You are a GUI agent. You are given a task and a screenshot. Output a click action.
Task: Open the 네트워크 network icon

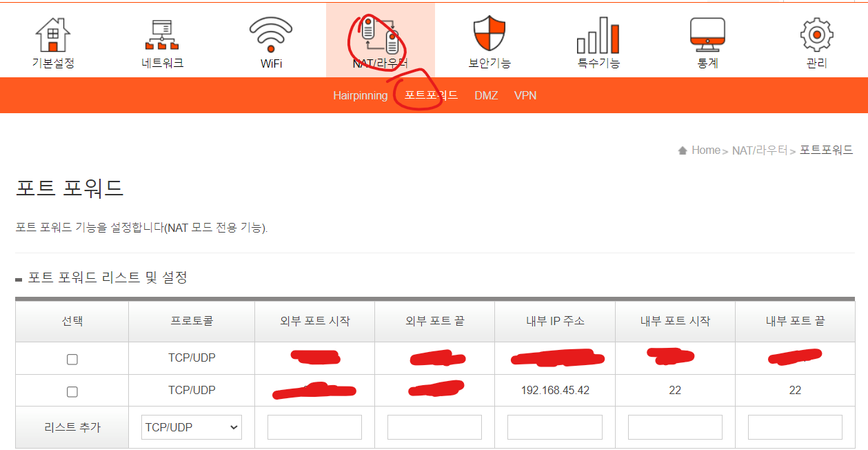pos(162,36)
